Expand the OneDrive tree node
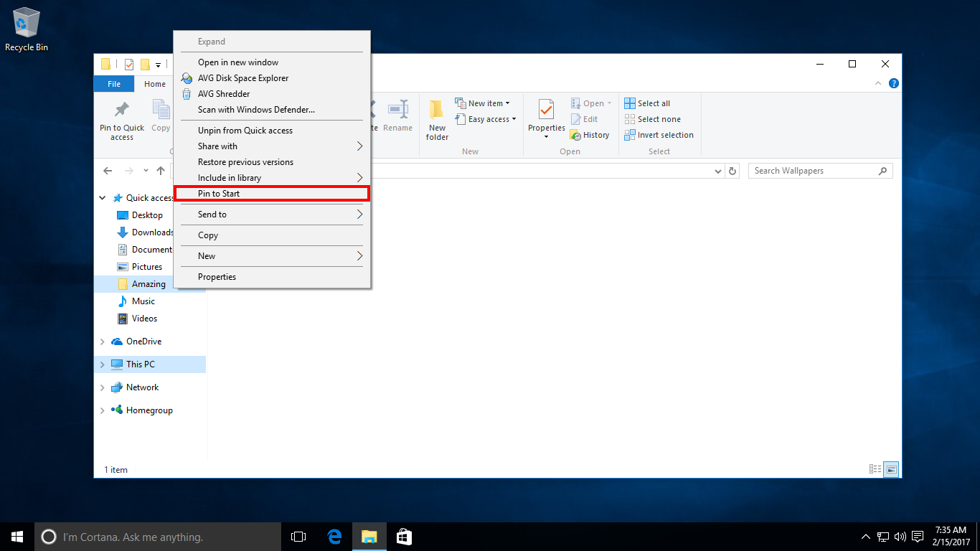The image size is (980, 551). pyautogui.click(x=103, y=342)
